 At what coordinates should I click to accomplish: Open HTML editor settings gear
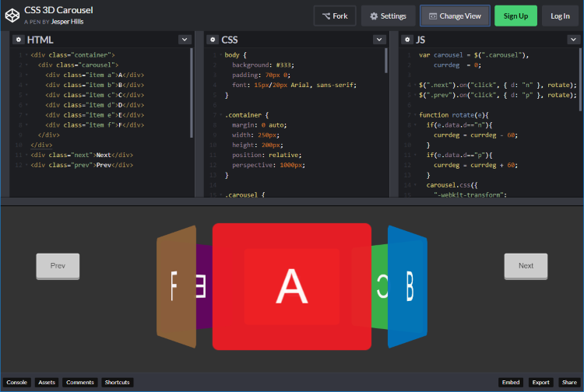(18, 40)
